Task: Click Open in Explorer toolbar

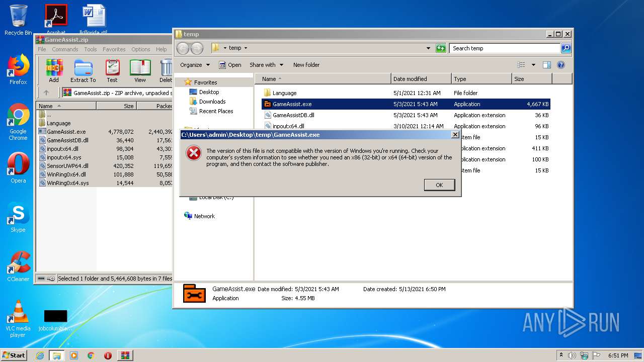Action: 230,65
